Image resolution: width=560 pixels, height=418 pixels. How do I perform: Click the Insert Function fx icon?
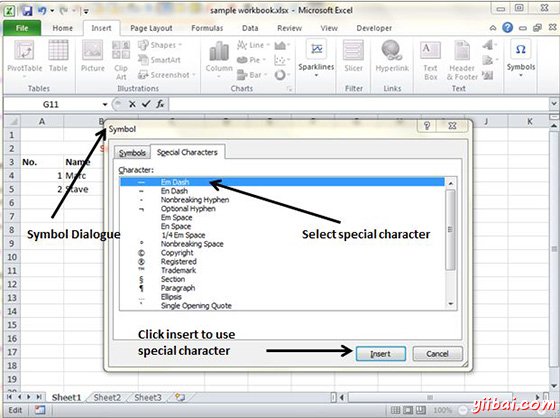pos(160,104)
